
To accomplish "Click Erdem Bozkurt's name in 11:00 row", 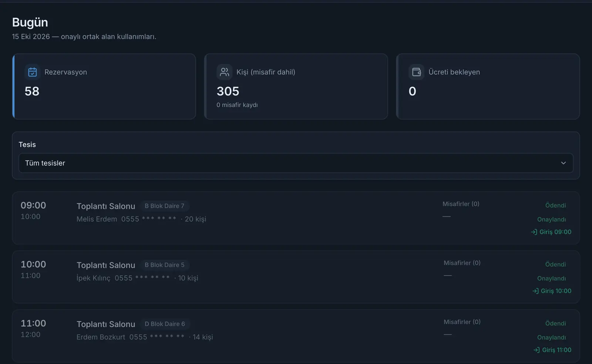I will tap(101, 337).
